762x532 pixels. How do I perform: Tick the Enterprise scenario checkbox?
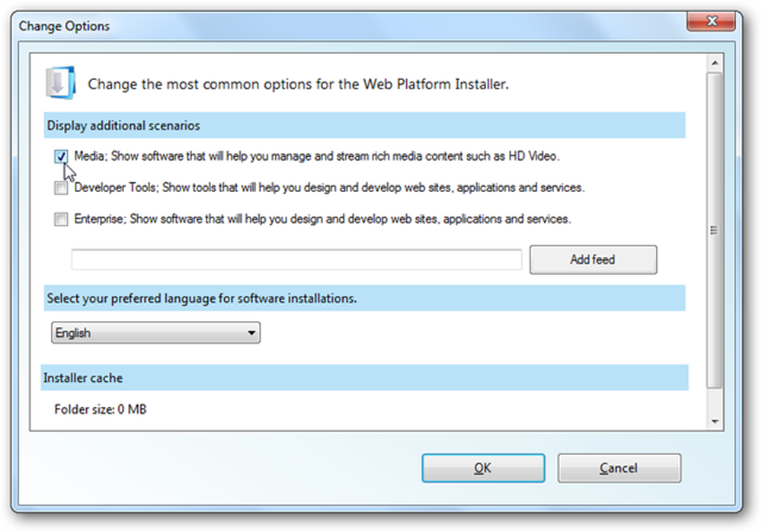61,219
